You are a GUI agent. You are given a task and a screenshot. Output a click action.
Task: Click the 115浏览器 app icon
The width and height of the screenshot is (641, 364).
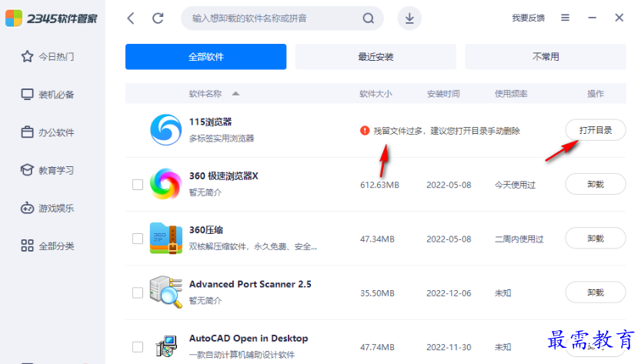pos(165,129)
